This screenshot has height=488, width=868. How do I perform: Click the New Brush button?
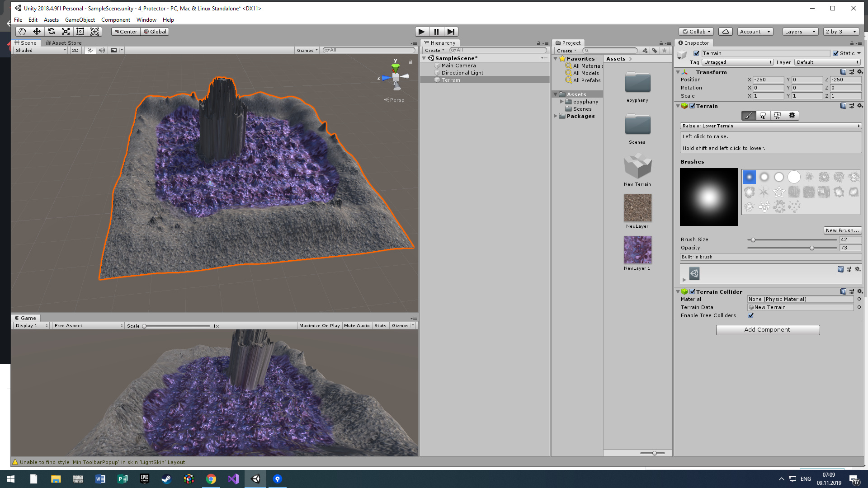click(842, 230)
